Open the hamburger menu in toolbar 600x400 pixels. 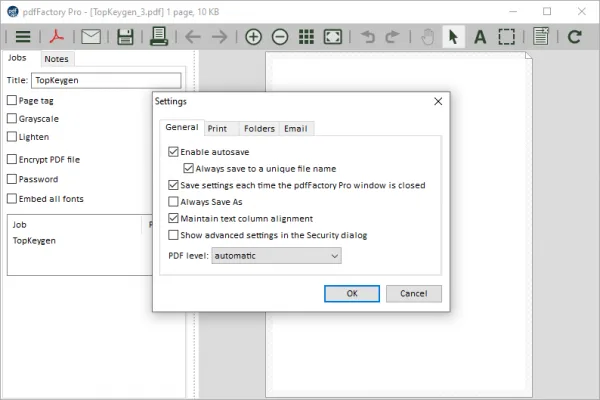coord(23,37)
